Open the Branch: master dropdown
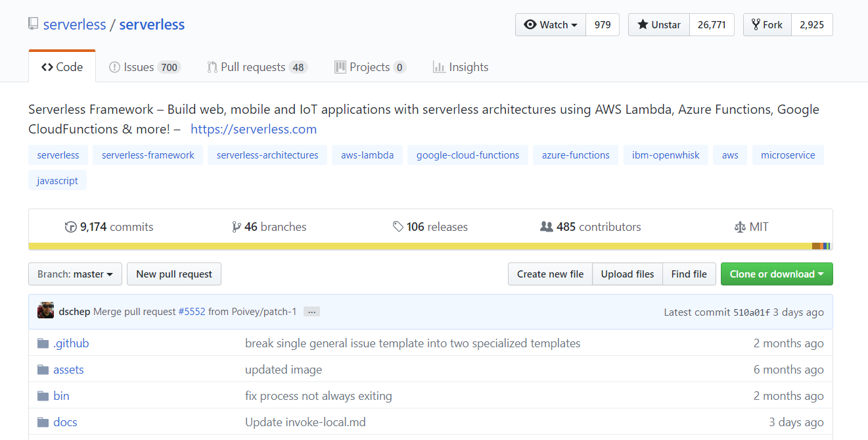The image size is (868, 440). click(x=76, y=274)
